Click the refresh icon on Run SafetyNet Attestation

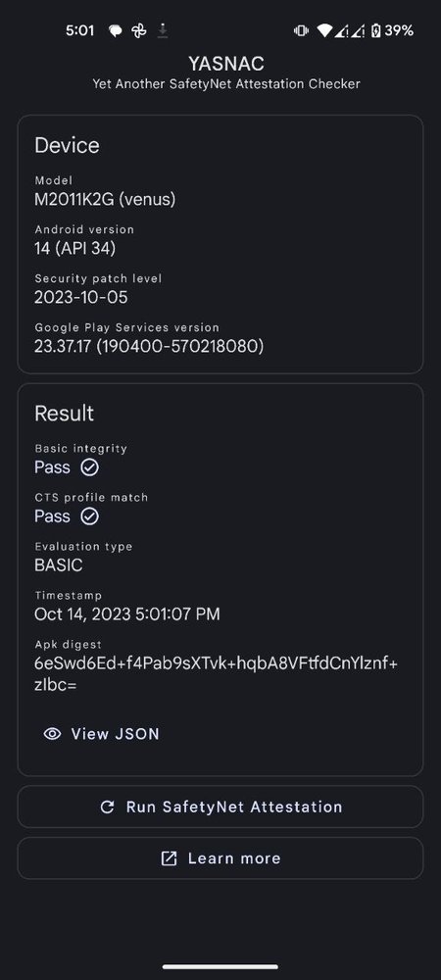(x=108, y=807)
